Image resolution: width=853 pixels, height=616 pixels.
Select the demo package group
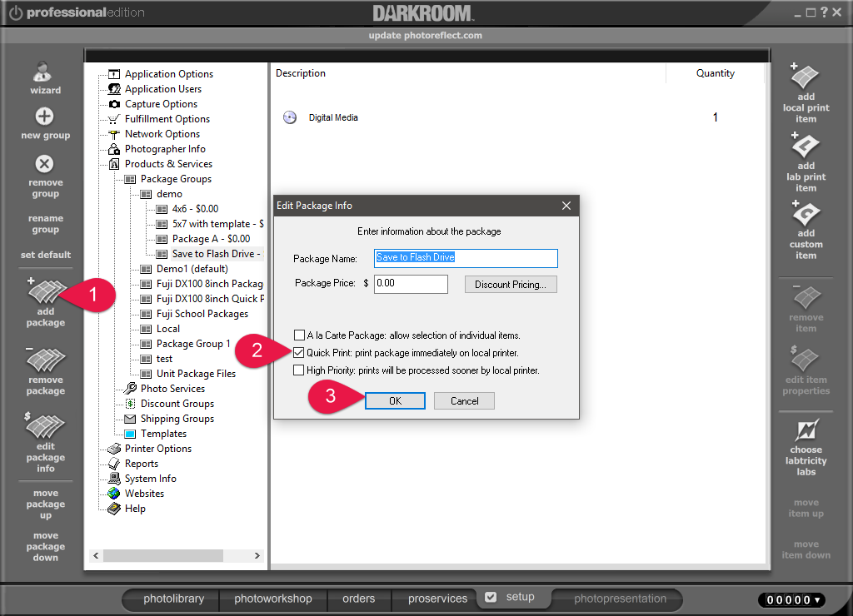pos(169,194)
